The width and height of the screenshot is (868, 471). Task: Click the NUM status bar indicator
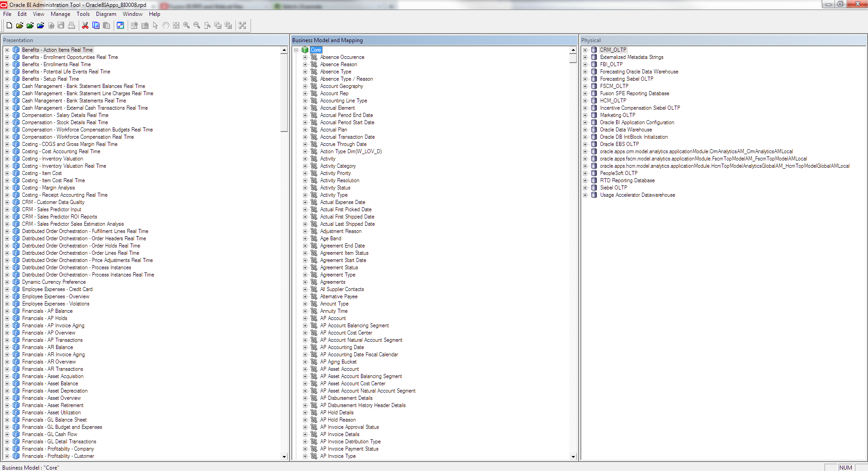pyautogui.click(x=846, y=467)
